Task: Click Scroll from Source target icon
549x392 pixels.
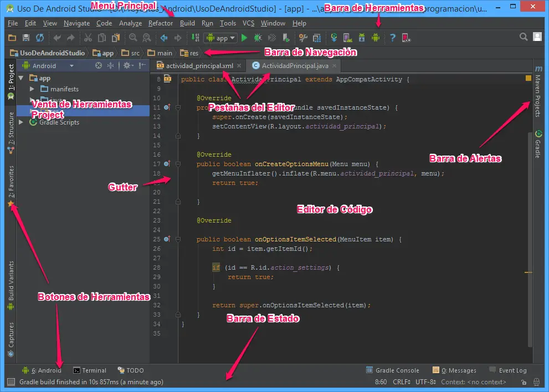Action: point(99,65)
